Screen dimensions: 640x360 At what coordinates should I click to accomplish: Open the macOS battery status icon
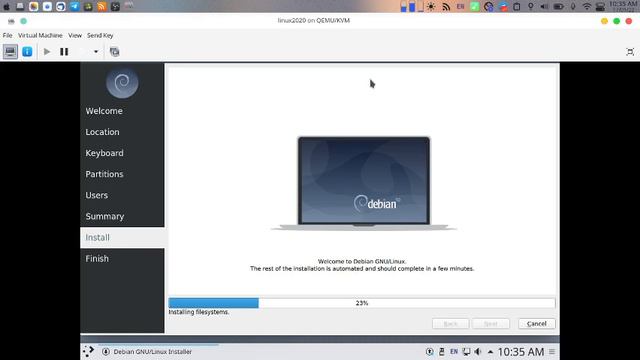click(558, 7)
